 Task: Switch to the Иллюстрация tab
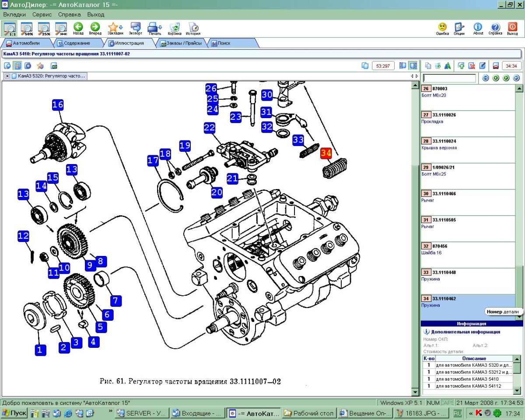tap(129, 43)
